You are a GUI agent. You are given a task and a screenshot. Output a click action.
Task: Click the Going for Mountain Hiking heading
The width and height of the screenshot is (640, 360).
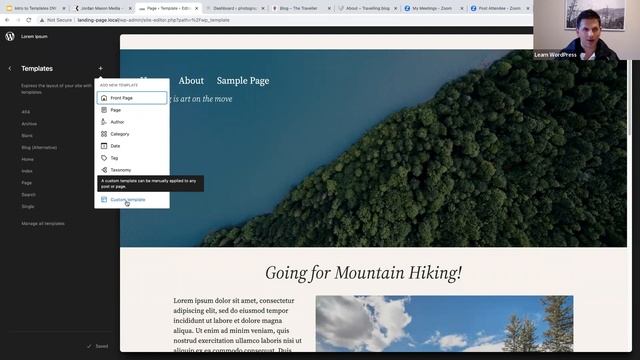coord(363,273)
